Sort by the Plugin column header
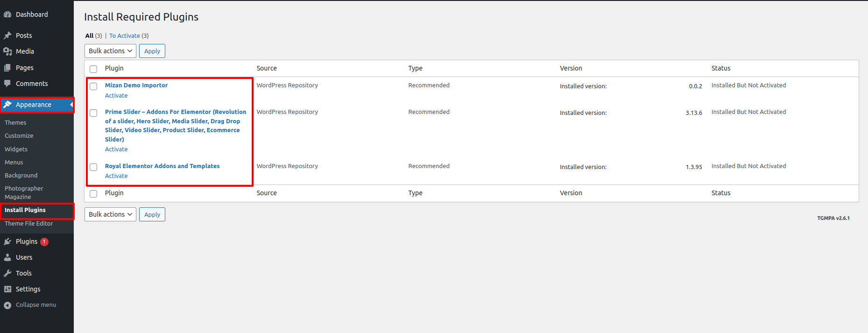The image size is (868, 333). click(x=114, y=68)
